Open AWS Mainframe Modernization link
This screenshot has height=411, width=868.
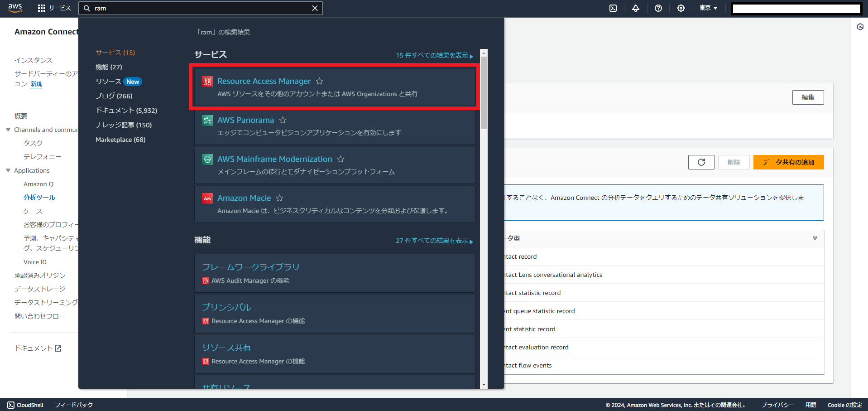click(x=275, y=159)
